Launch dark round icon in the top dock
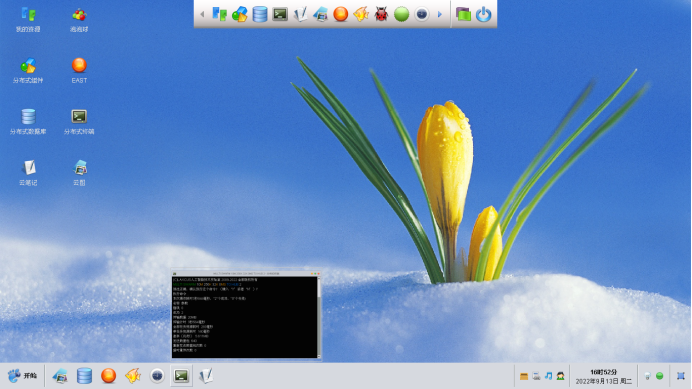The width and height of the screenshot is (692, 389). [x=422, y=14]
